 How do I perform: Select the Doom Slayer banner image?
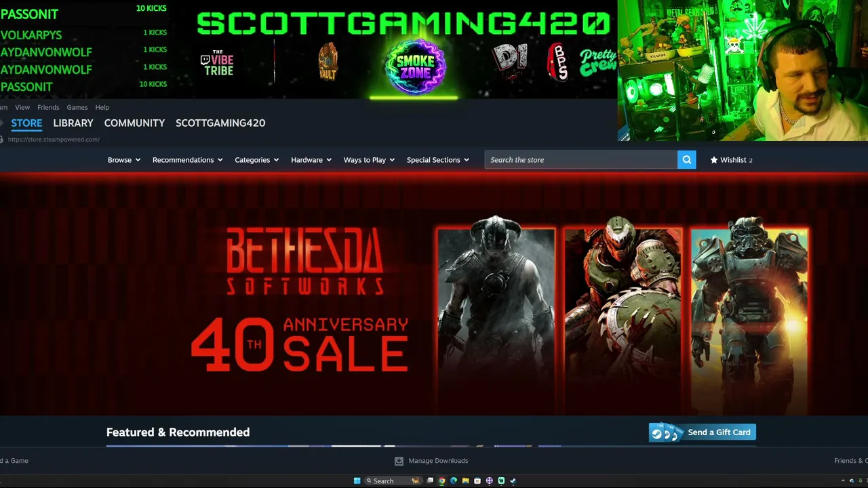point(623,315)
